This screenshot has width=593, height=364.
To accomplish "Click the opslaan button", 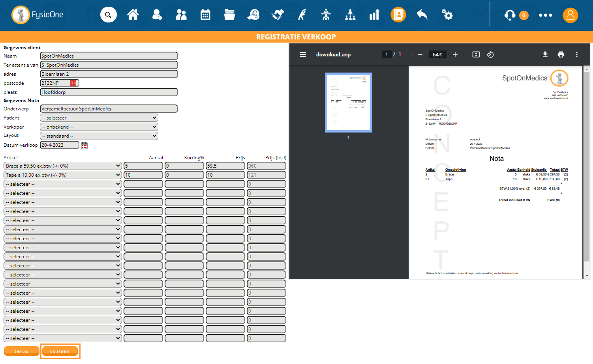I will pyautogui.click(x=60, y=351).
